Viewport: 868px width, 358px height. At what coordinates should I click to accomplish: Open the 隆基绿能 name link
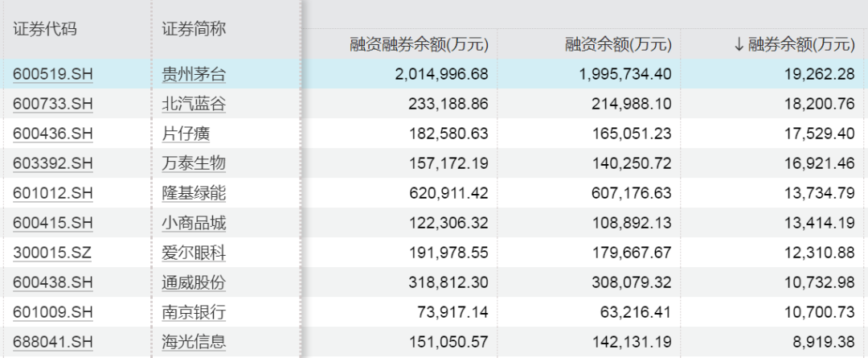tap(194, 194)
